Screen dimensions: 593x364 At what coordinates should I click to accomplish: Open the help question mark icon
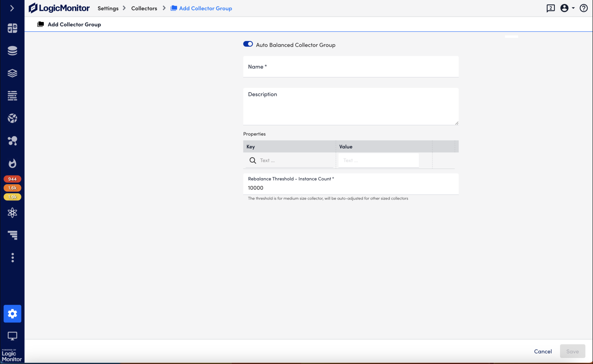583,8
